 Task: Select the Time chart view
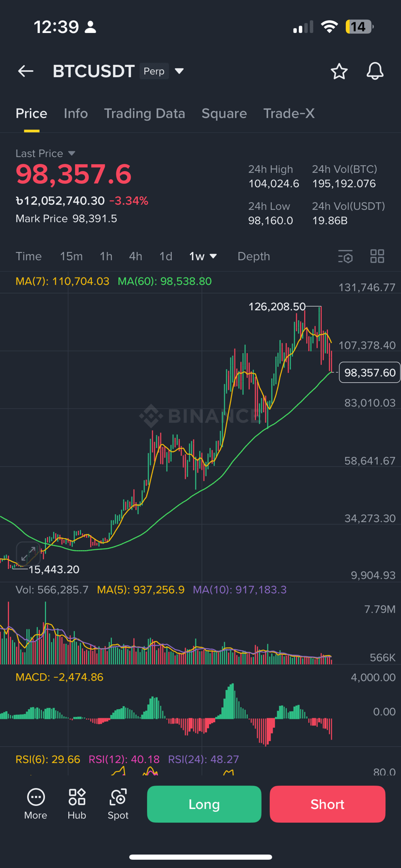tap(29, 256)
